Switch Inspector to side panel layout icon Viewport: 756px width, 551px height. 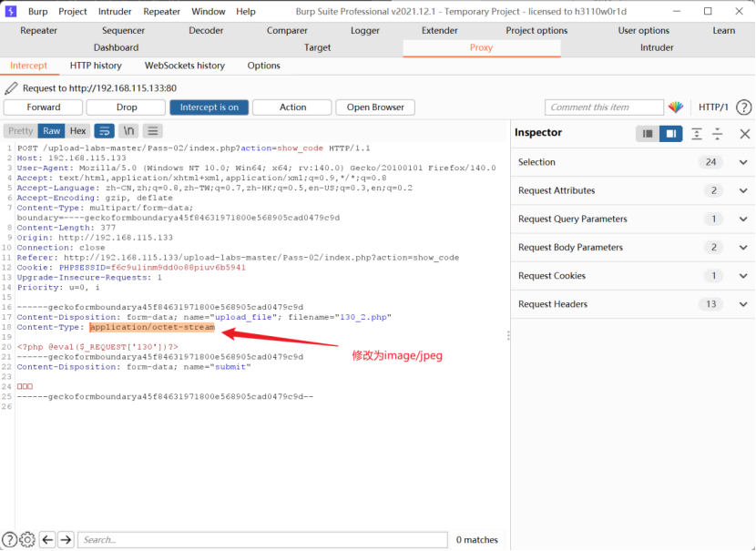coord(670,134)
